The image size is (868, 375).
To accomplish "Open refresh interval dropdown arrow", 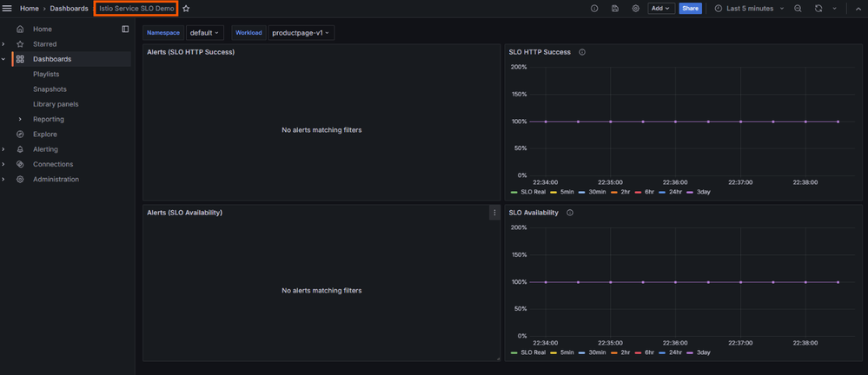I will click(835, 9).
